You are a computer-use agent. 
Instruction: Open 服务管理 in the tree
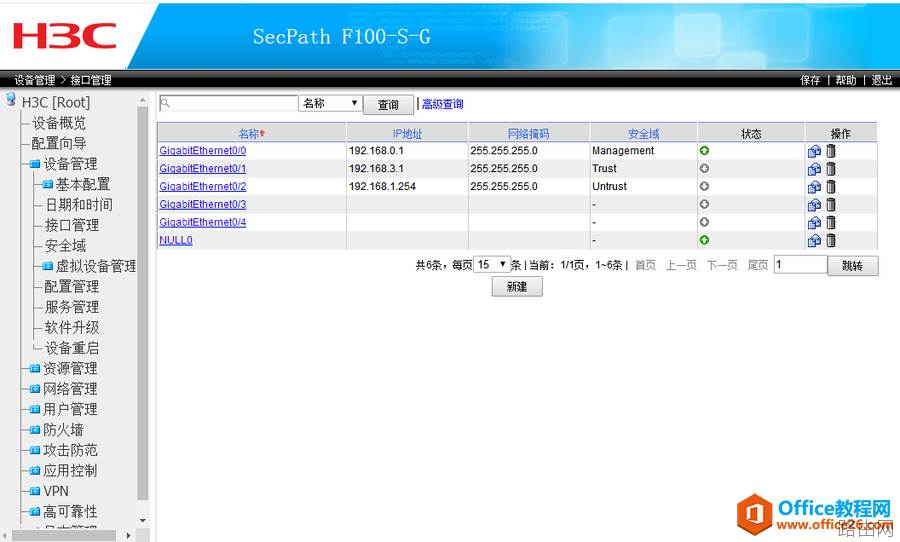pyautogui.click(x=72, y=307)
